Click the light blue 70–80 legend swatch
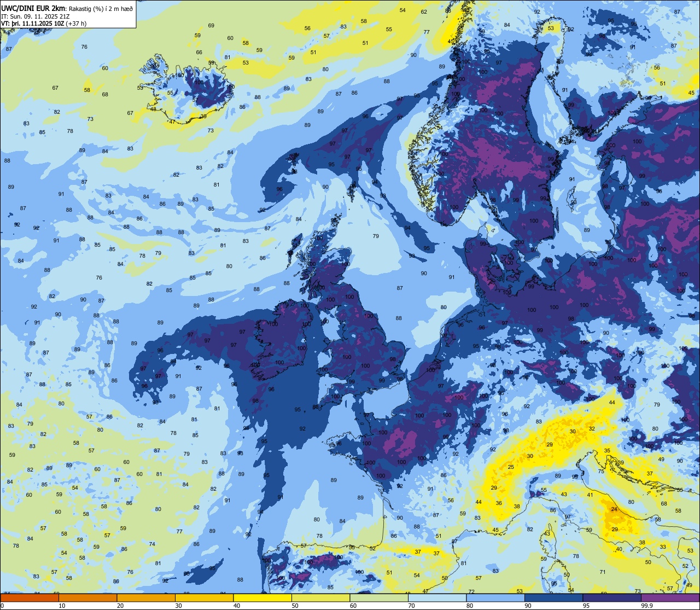This screenshot has height=610, width=700. point(437,597)
